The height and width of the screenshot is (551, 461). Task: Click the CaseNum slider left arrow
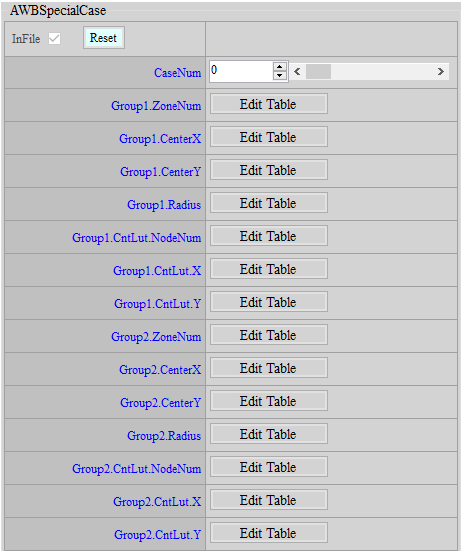[x=297, y=72]
